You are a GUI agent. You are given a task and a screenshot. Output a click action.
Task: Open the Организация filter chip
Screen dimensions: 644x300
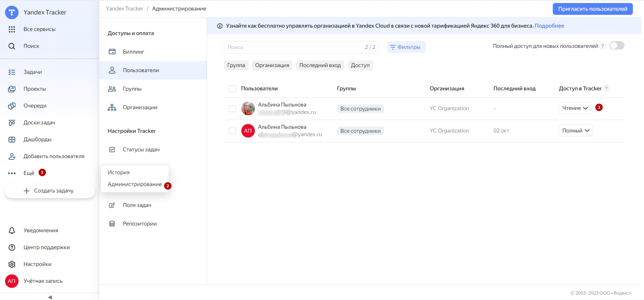(x=272, y=65)
